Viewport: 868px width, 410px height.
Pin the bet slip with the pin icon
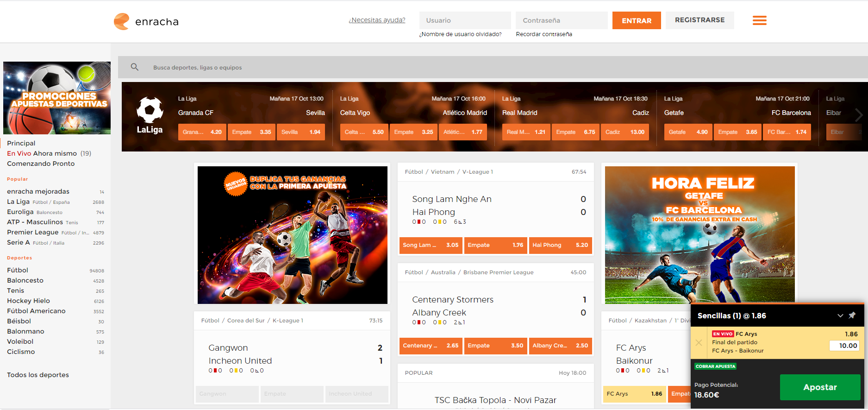(x=852, y=315)
